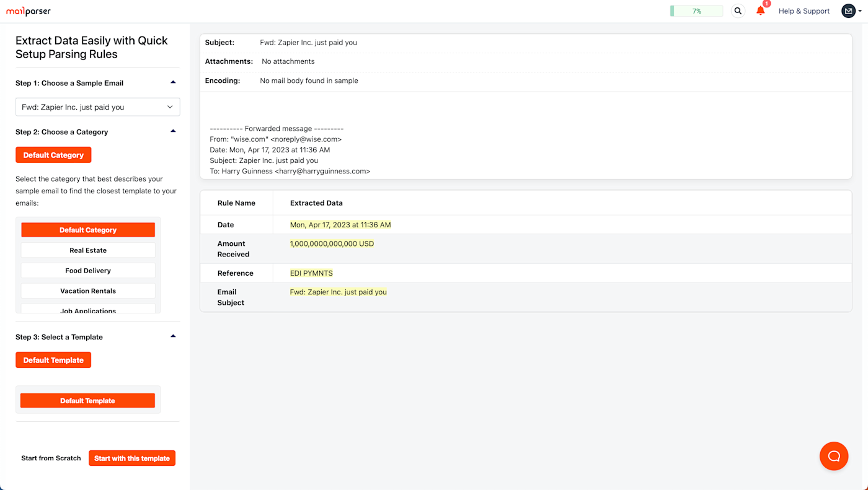Viewport: 868px width, 490px height.
Task: Click the account menu caret
Action: click(860, 11)
